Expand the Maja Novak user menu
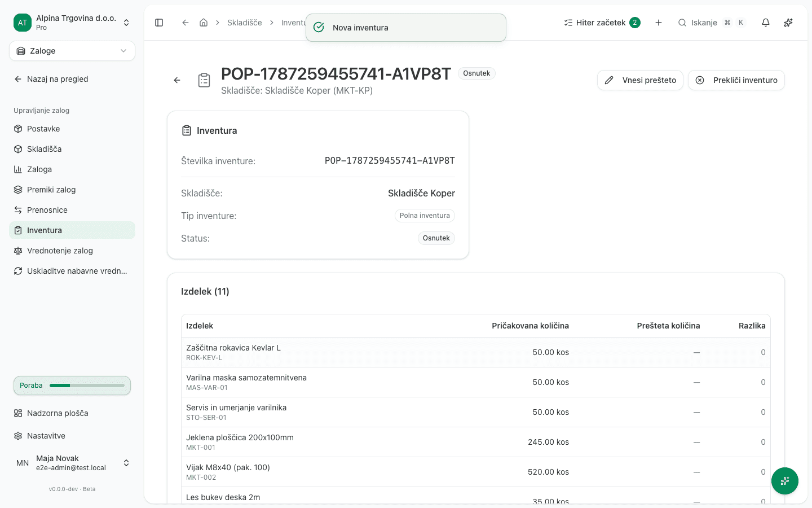 tap(72, 463)
